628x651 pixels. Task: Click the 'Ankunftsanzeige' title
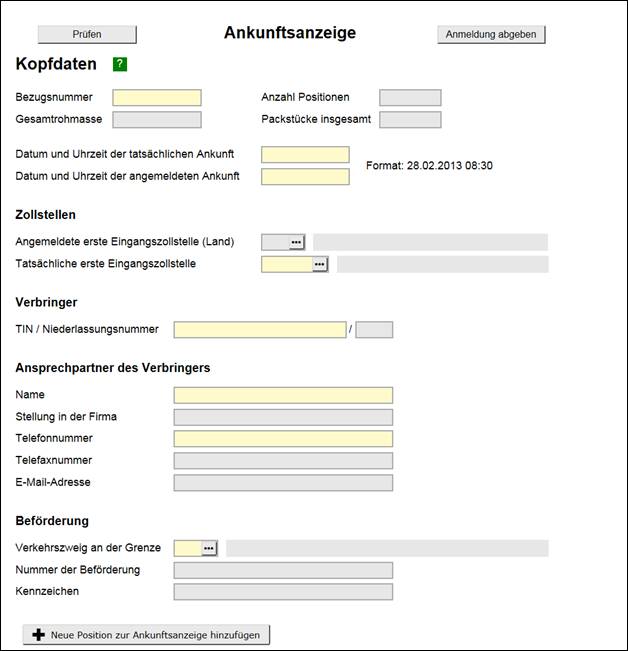(x=290, y=33)
